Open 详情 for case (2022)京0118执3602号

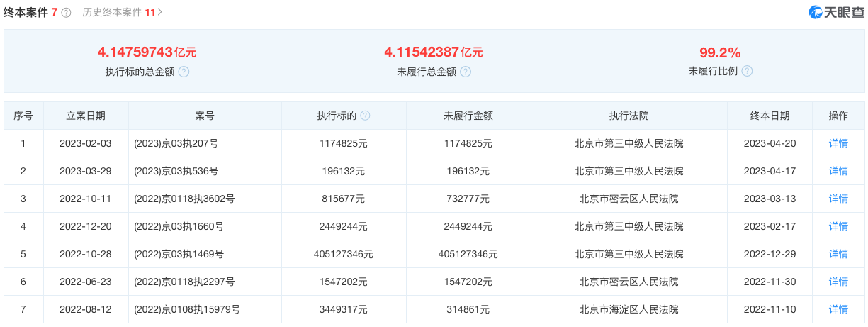click(x=838, y=199)
